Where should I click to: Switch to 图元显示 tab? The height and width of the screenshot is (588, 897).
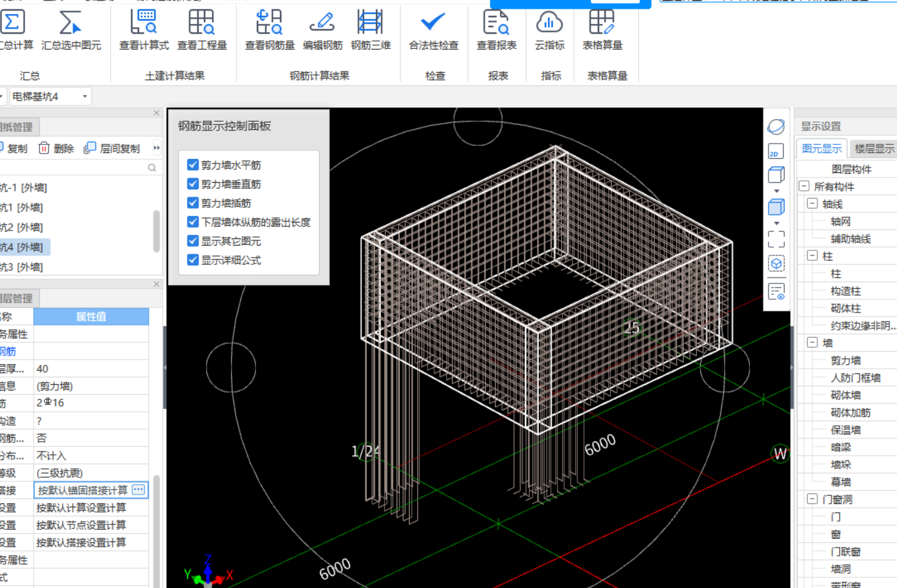pyautogui.click(x=822, y=148)
